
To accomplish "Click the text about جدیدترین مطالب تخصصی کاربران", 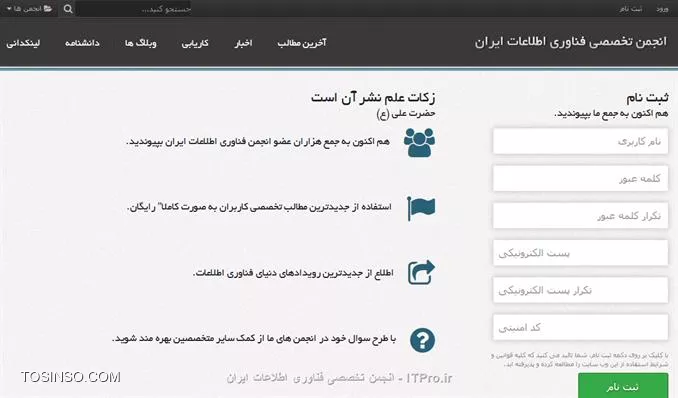I will (259, 207).
